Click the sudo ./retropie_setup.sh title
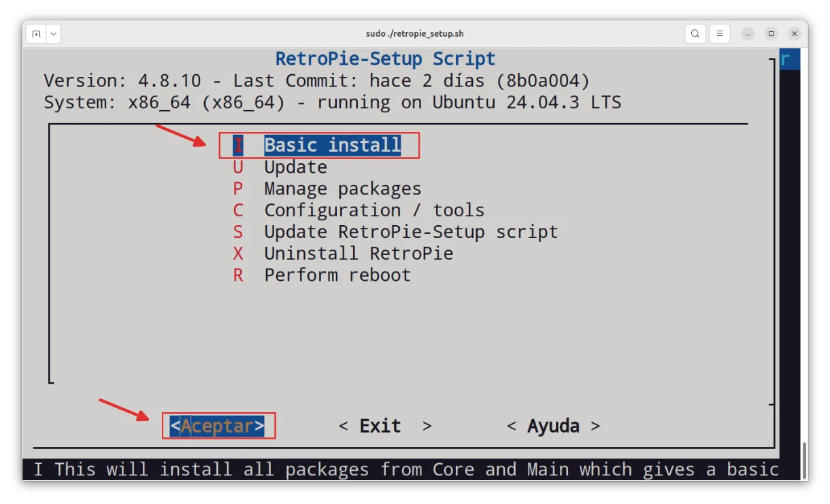The image size is (830, 504). tap(415, 33)
